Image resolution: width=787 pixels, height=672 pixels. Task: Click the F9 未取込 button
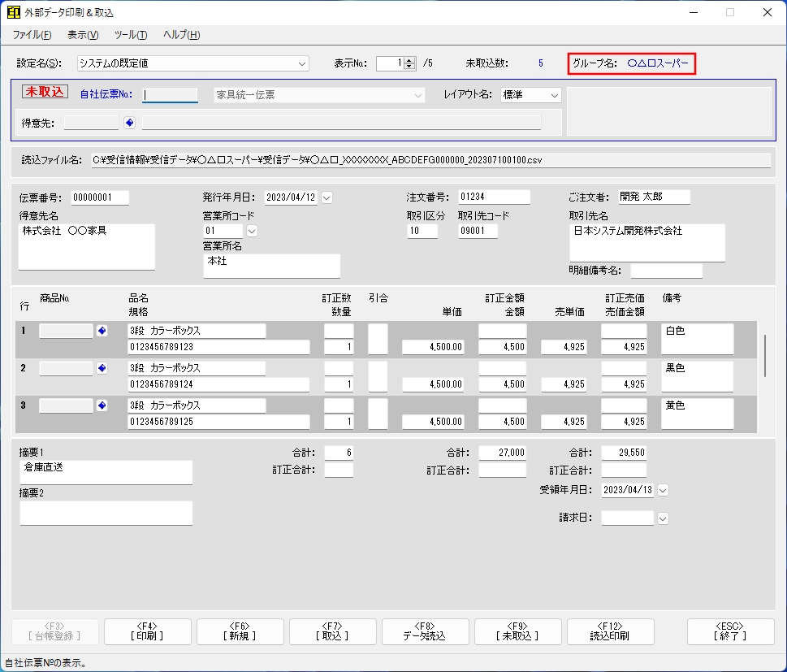517,631
